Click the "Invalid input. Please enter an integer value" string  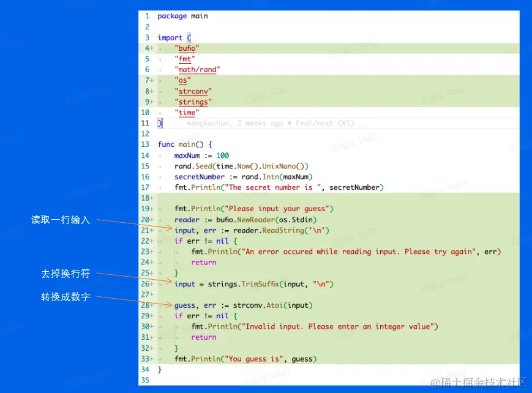coord(337,327)
